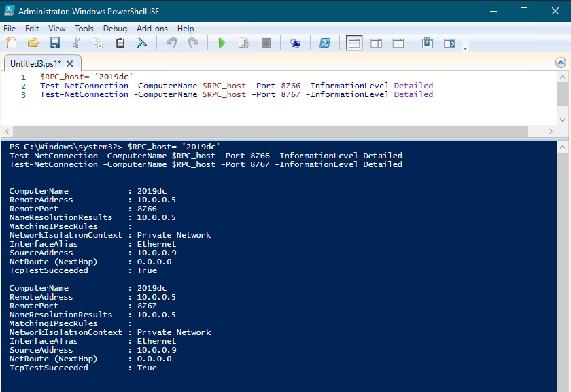Save the script using the disk icon

(54, 43)
